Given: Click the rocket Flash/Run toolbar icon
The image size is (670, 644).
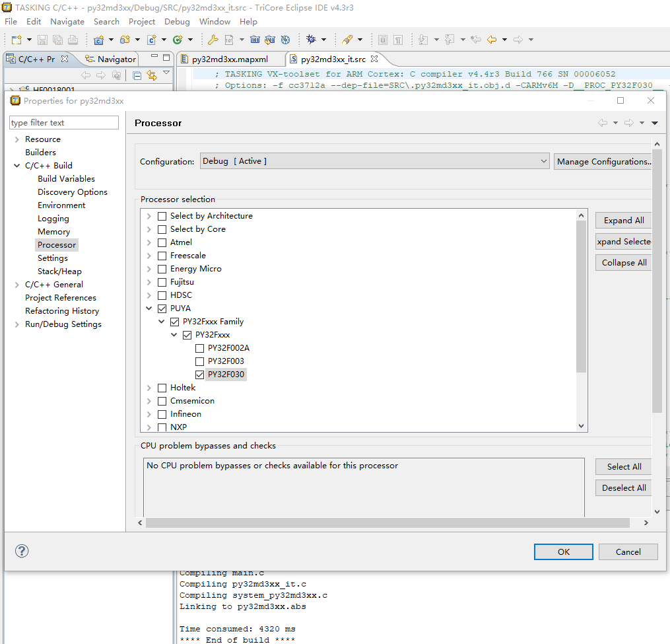Looking at the screenshot, I should pos(348,40).
